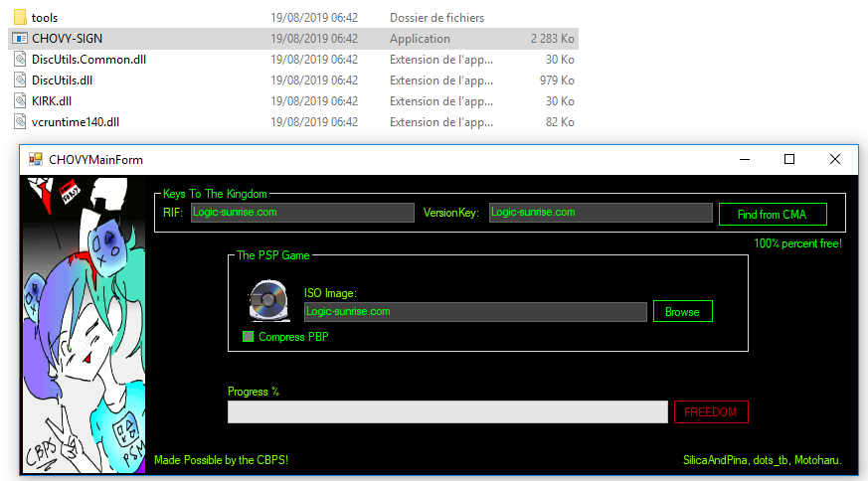The width and height of the screenshot is (868, 481).
Task: Focus the RIF text field
Action: coord(301,213)
